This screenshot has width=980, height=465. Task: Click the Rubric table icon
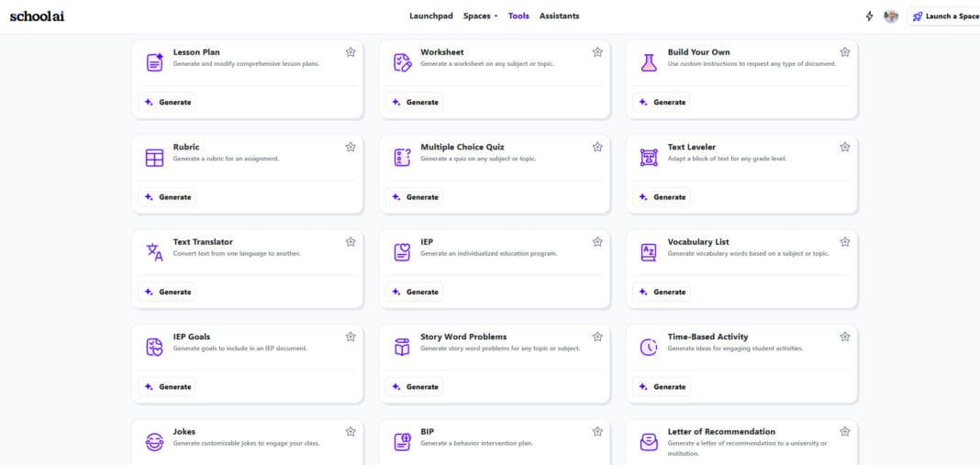coord(154,158)
